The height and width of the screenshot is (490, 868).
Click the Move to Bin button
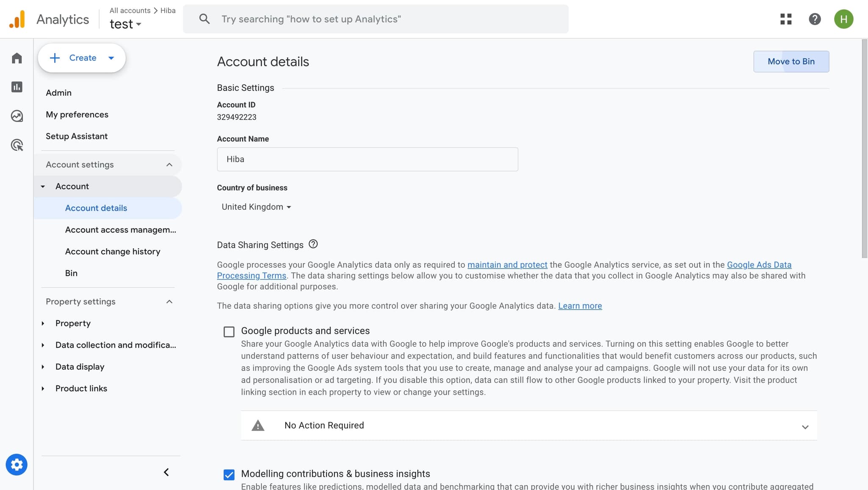coord(791,61)
